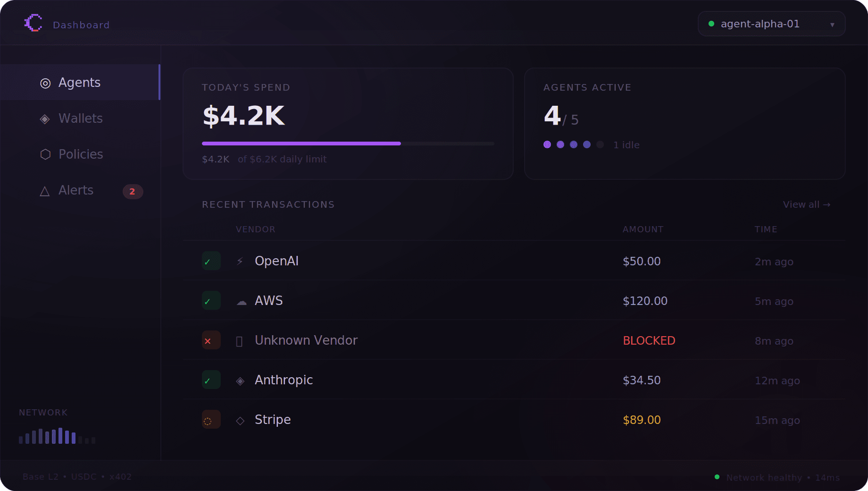
Task: Open the agent-alpha-01 agent selector dropdown
Action: [x=771, y=24]
